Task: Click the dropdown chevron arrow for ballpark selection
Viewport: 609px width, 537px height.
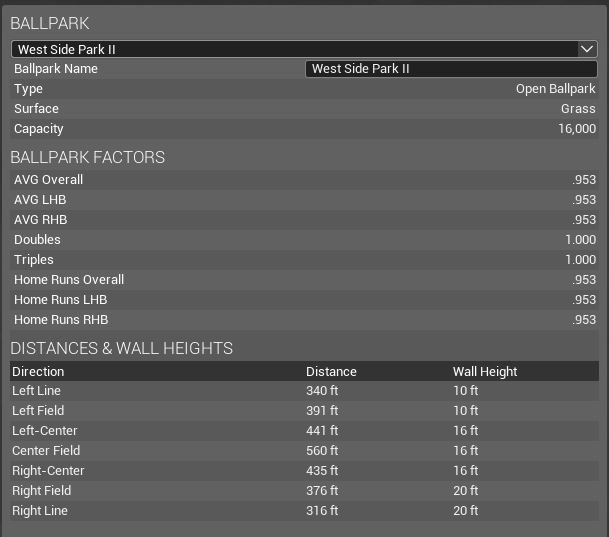Action: (587, 49)
